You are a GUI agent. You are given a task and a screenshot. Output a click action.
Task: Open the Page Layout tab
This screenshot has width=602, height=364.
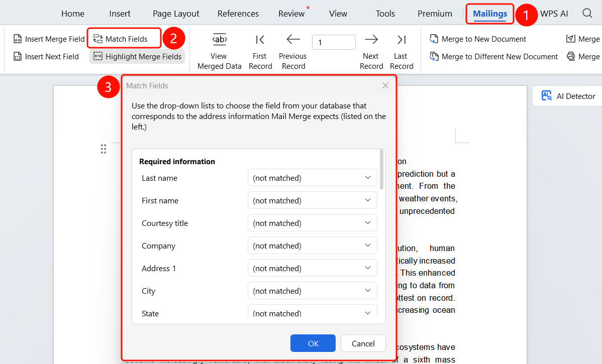point(176,14)
